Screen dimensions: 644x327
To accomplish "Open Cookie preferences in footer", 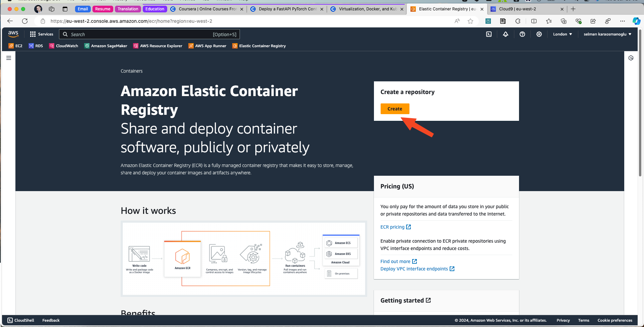I will point(615,320).
